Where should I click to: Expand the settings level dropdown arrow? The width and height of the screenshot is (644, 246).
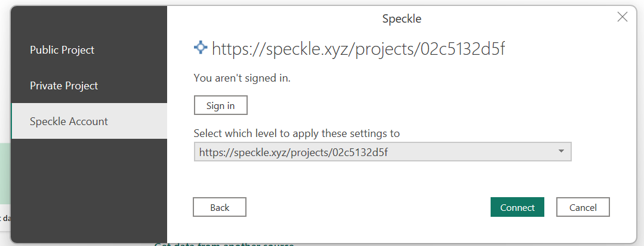pos(562,151)
